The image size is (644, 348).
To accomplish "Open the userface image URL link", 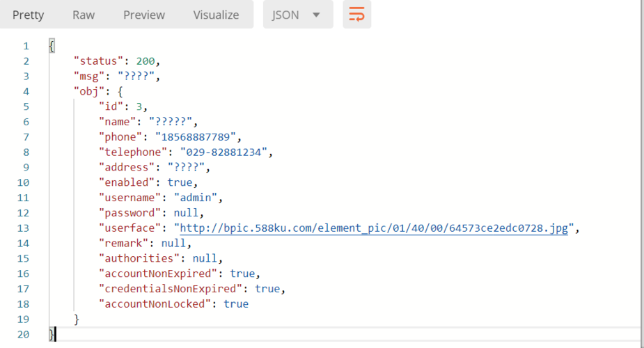I will (374, 228).
